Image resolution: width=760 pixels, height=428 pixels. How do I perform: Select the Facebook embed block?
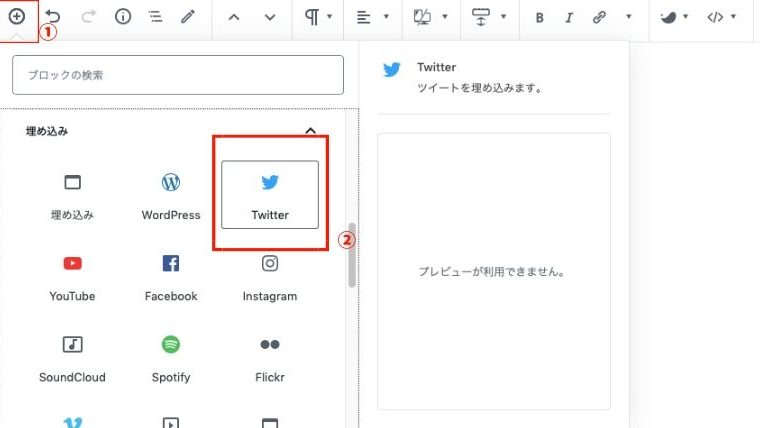coord(171,276)
